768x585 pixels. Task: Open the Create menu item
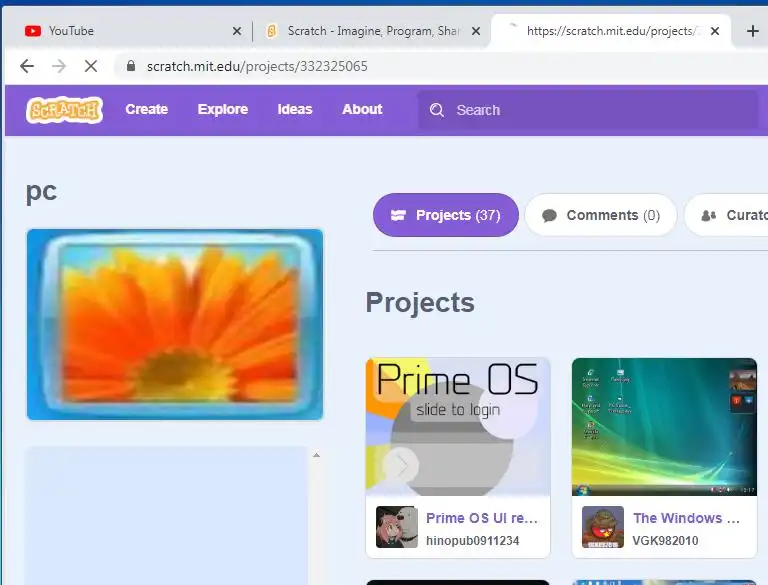tap(146, 109)
